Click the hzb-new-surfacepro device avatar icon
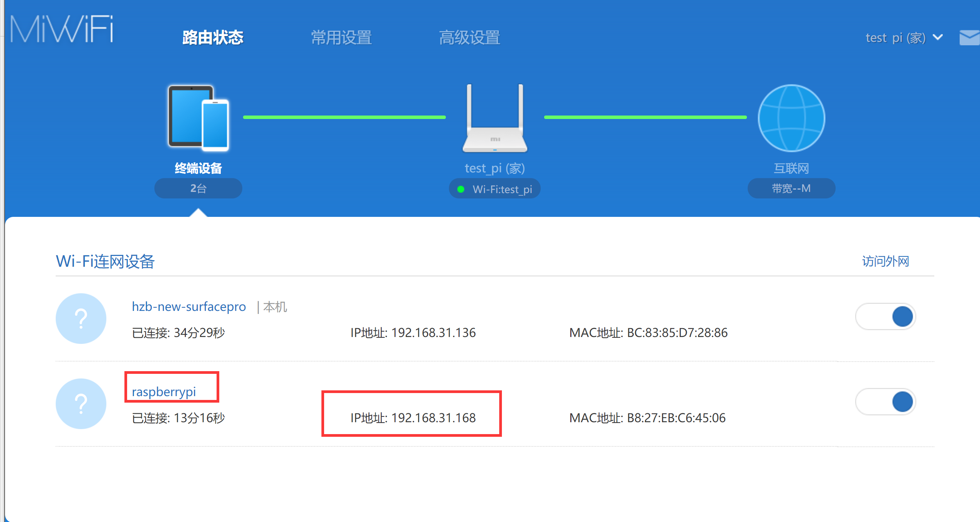Screen dimensions: 980x522 (81, 319)
